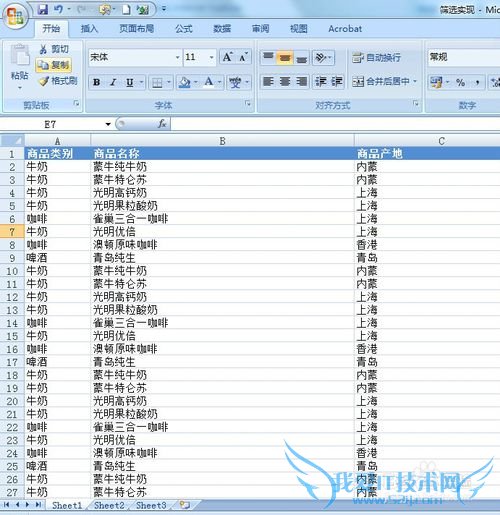Select Format Painter (格式刷)
This screenshot has width=500, height=515.
58,81
